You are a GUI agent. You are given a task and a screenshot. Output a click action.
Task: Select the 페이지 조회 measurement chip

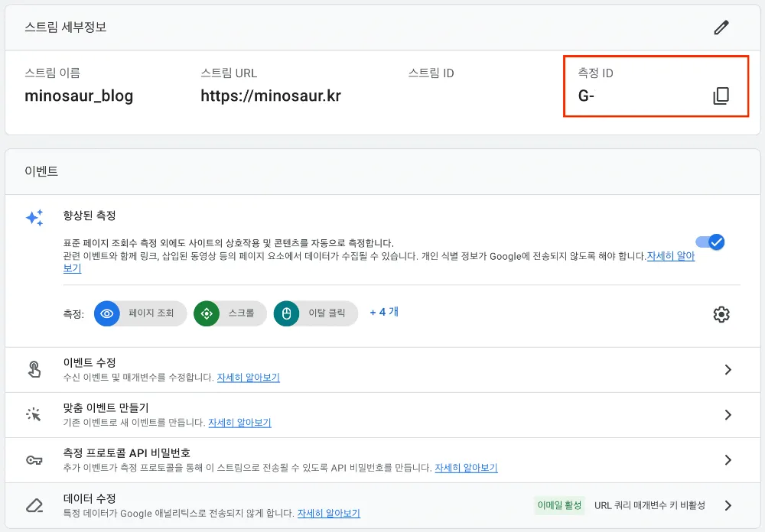point(141,313)
